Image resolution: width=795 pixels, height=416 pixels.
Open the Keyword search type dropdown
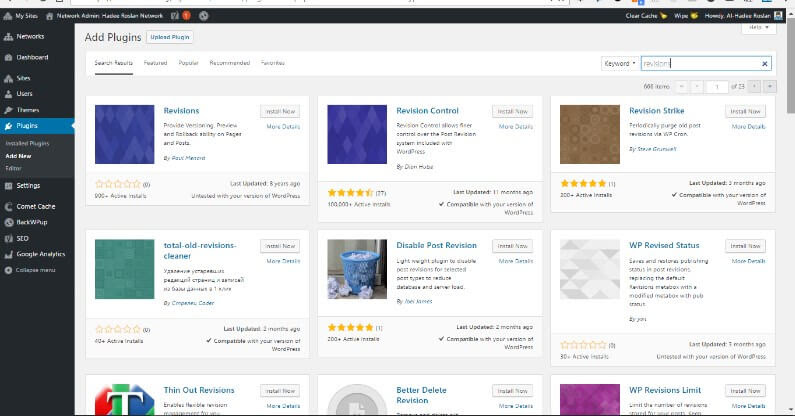pyautogui.click(x=620, y=63)
